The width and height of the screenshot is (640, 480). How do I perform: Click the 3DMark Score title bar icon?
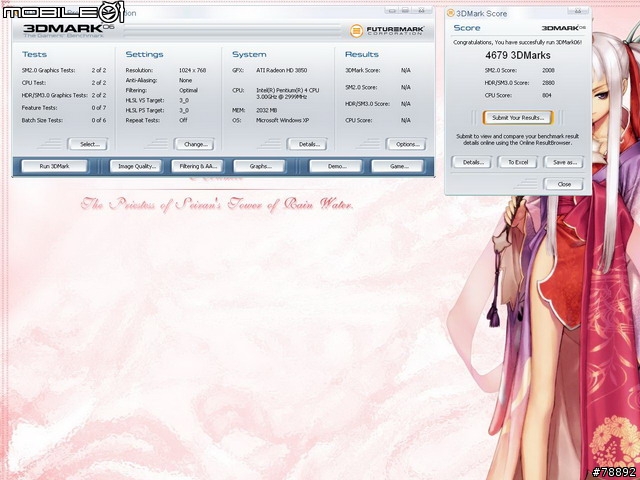(451, 13)
